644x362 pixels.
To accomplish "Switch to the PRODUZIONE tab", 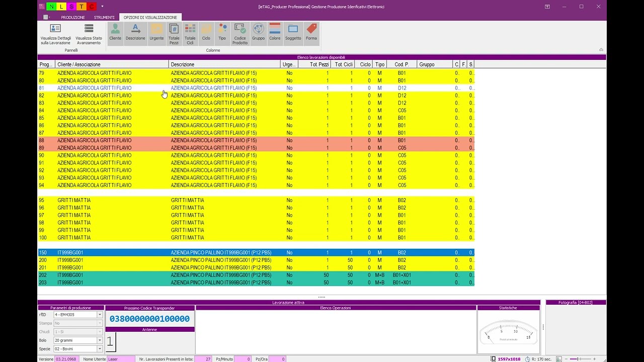I will [73, 18].
